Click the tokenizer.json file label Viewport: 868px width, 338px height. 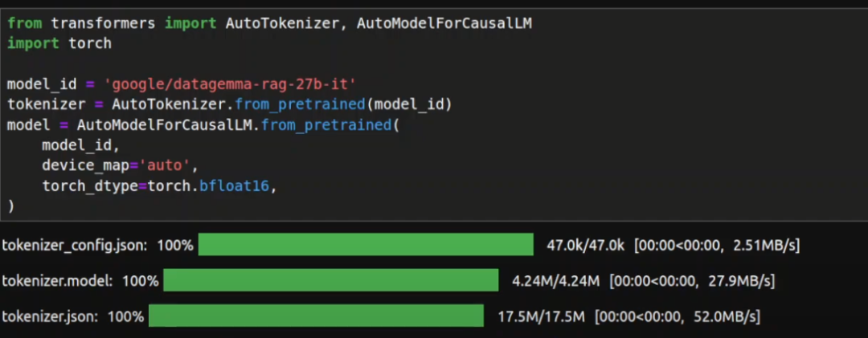point(48,316)
